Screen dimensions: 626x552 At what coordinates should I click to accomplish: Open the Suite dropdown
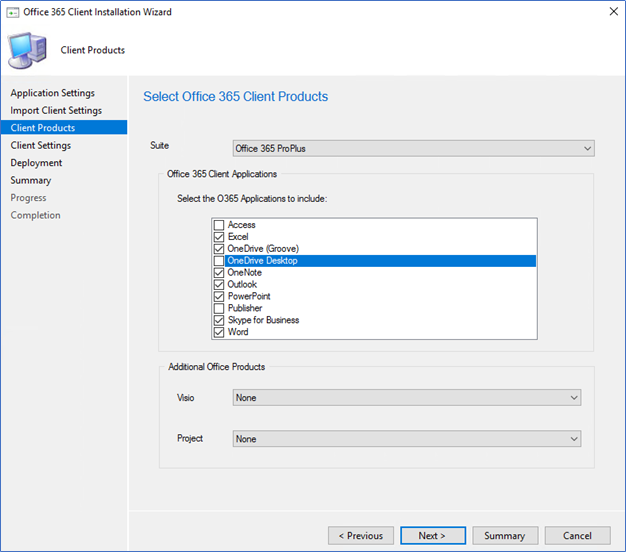pyautogui.click(x=414, y=148)
